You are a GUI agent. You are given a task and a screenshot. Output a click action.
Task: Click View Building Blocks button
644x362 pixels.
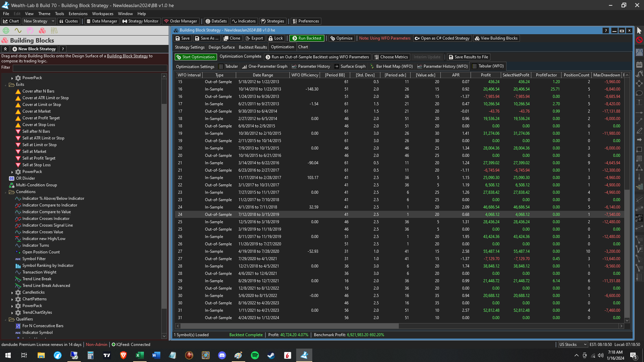(496, 38)
